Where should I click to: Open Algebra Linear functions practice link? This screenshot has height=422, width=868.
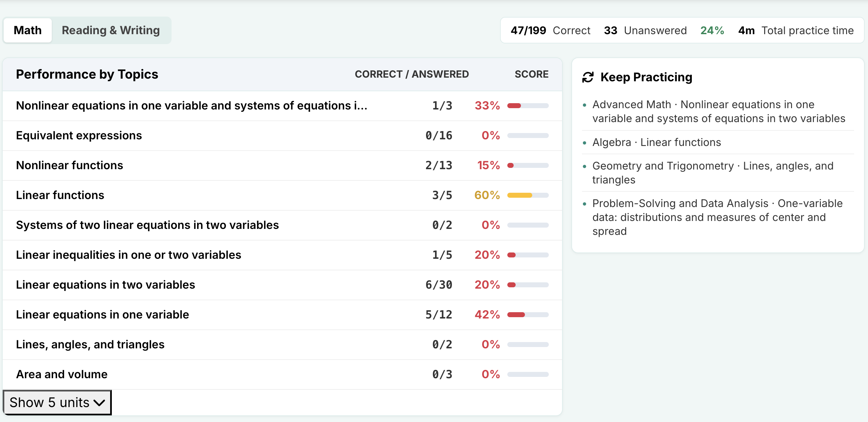click(656, 142)
